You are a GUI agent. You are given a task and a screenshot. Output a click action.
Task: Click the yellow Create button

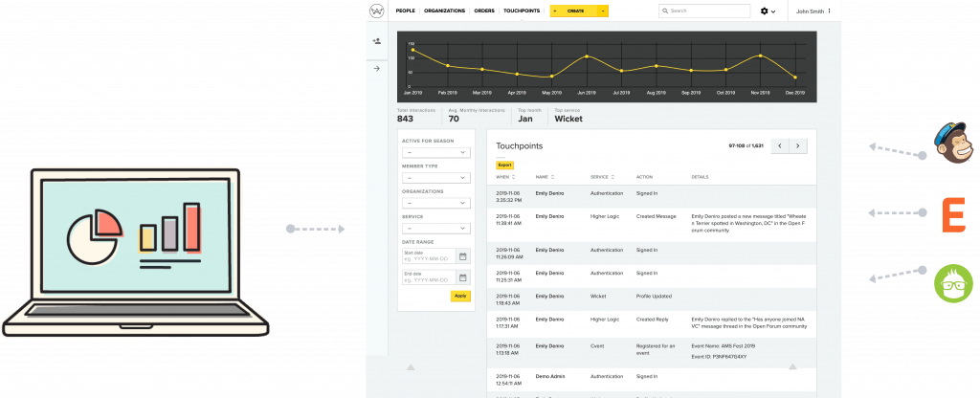(x=574, y=11)
